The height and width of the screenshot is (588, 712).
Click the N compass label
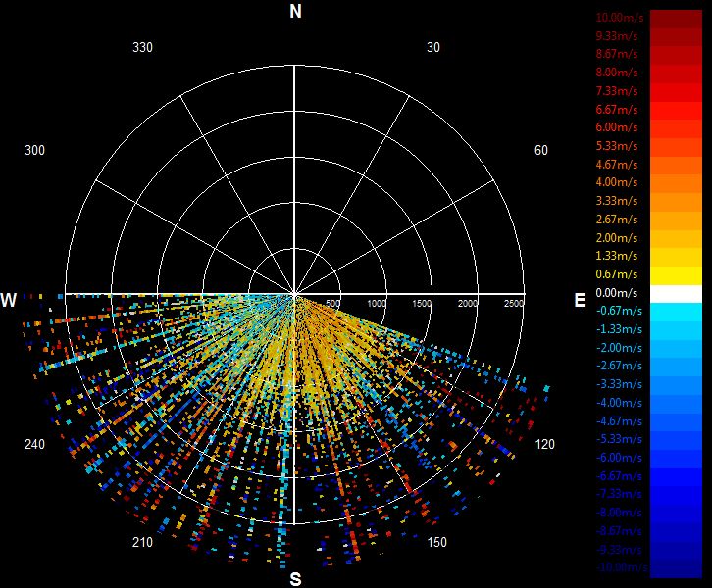tap(295, 11)
